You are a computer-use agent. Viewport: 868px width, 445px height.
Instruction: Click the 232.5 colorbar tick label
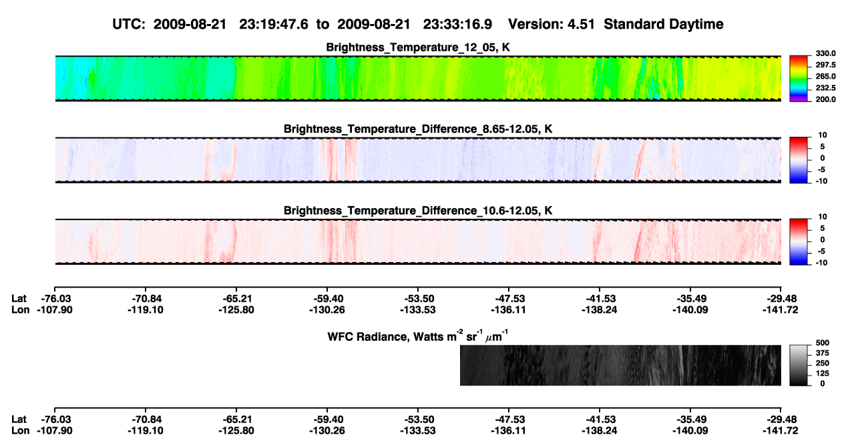(825, 87)
